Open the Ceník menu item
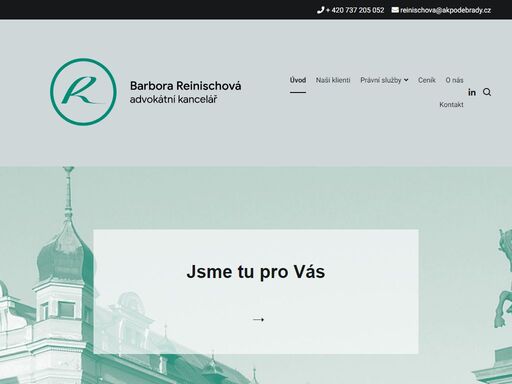512x384 pixels. pos(427,80)
